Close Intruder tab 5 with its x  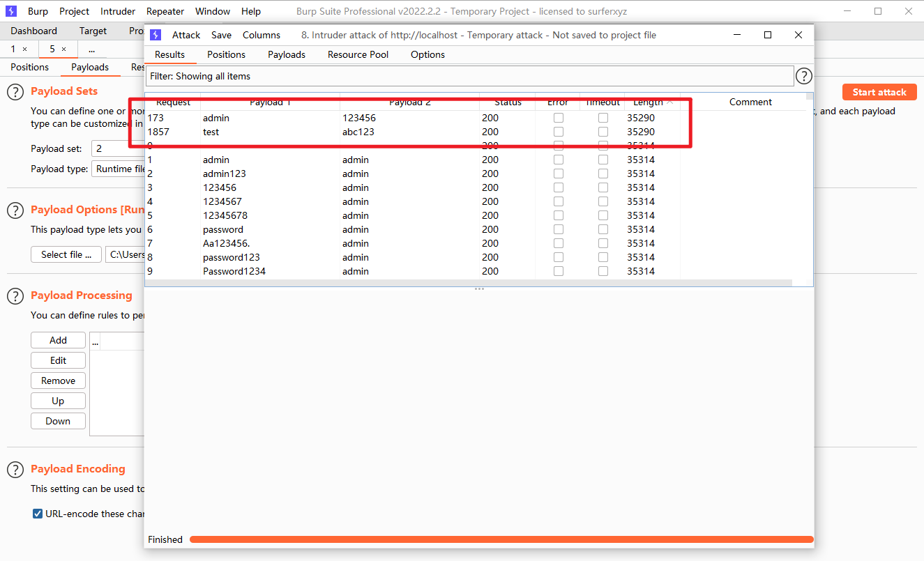point(64,49)
